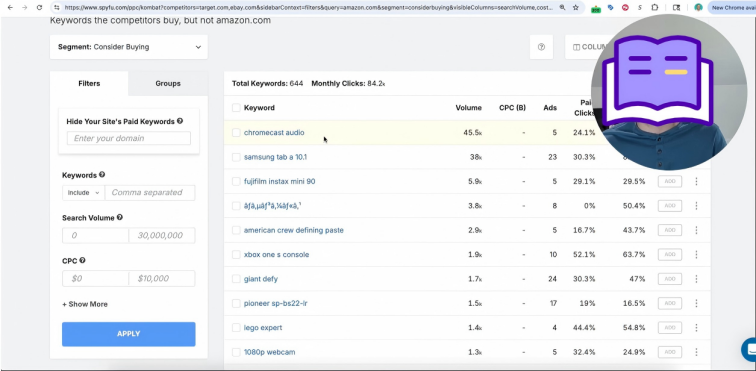The width and height of the screenshot is (756, 371).
Task: Show the CPC filter help icon
Action: [x=82, y=261]
